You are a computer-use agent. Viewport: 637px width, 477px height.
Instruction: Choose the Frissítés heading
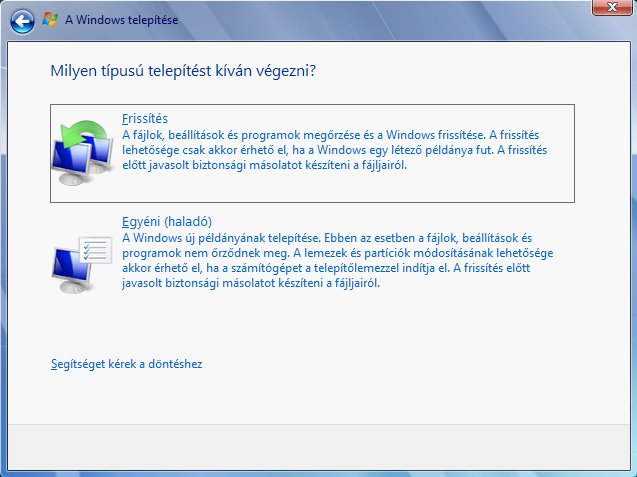coord(145,119)
